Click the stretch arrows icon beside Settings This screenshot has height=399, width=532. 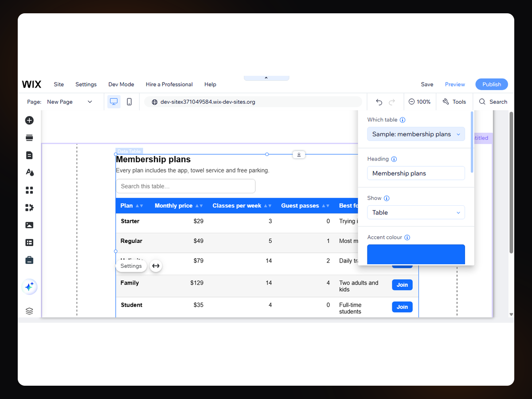[x=156, y=266]
